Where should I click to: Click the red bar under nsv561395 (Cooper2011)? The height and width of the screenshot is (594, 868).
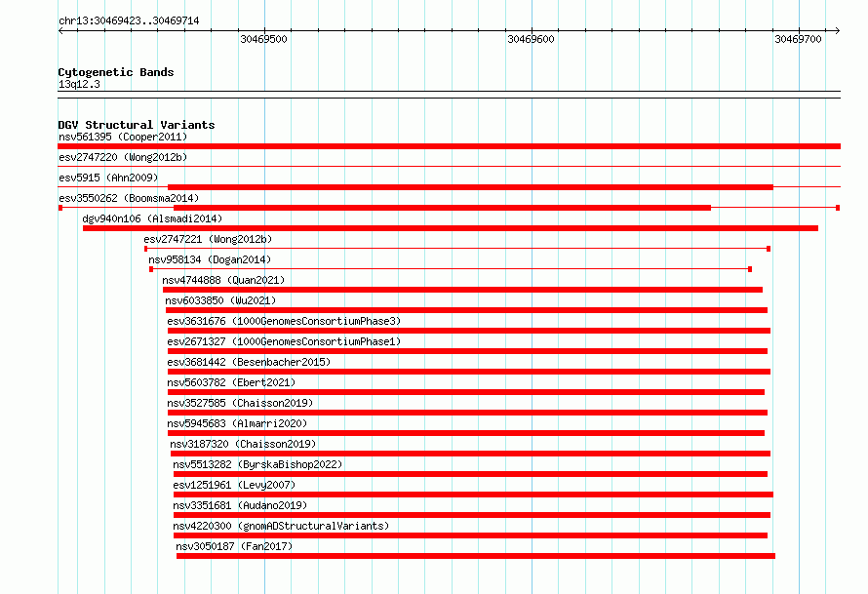(x=449, y=146)
